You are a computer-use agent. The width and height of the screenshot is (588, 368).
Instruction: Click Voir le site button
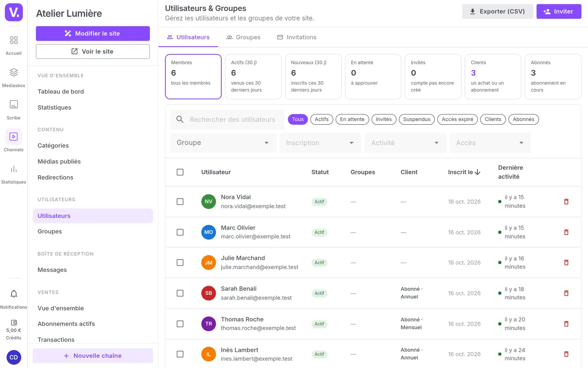(93, 52)
